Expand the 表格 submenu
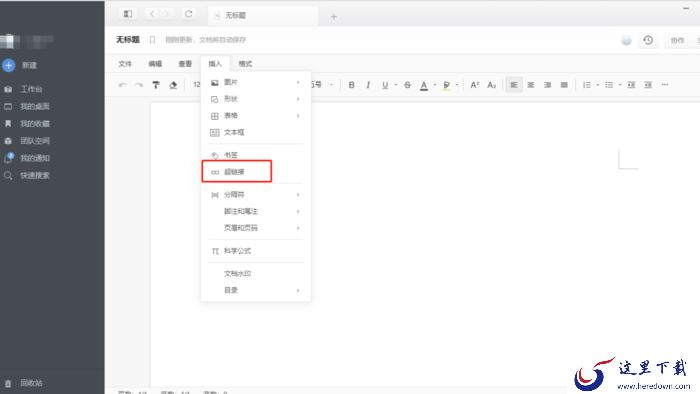The width and height of the screenshot is (700, 394). (256, 116)
